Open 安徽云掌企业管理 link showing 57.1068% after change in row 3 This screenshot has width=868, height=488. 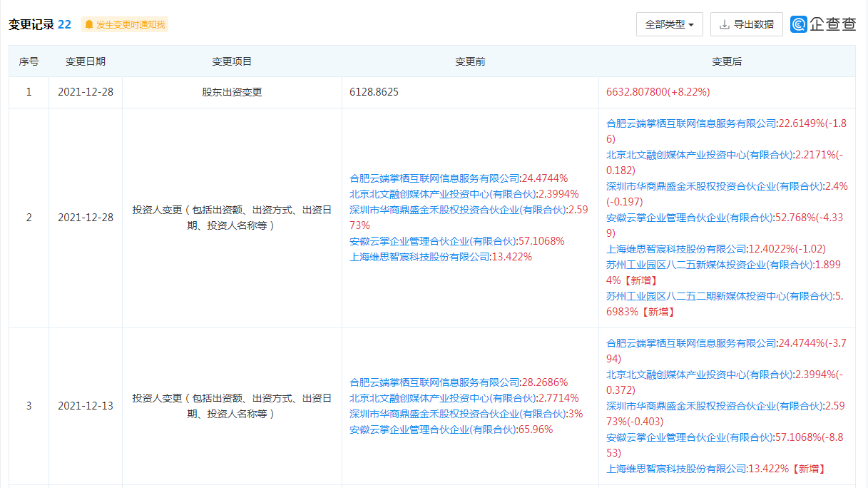coord(688,437)
